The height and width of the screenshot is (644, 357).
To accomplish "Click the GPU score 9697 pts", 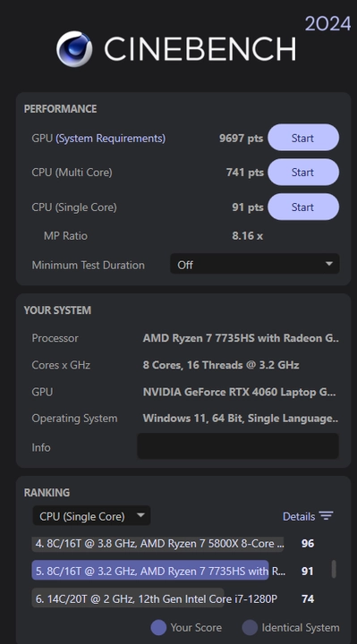I will point(242,138).
